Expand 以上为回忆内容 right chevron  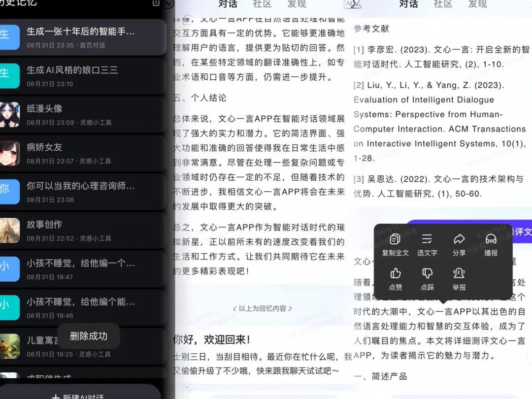click(x=290, y=309)
